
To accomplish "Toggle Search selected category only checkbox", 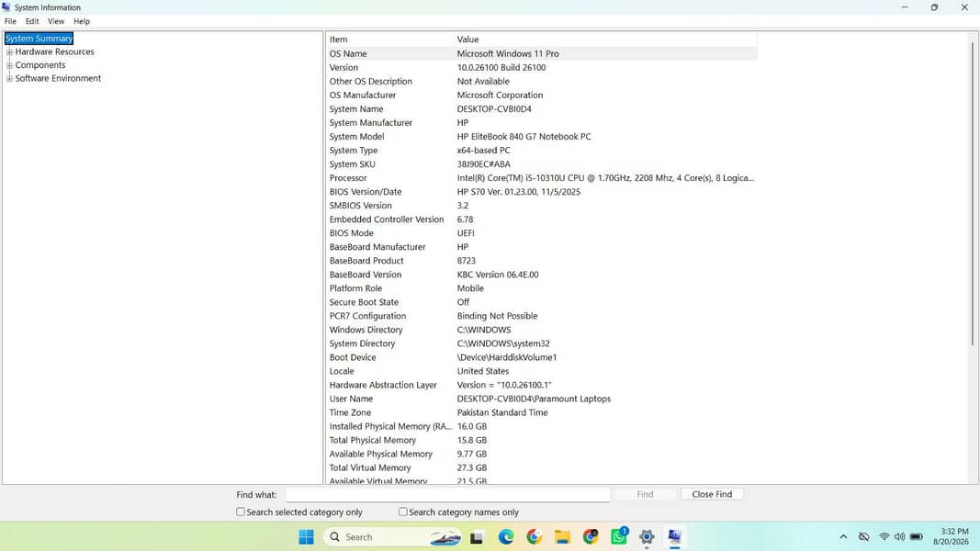I will (241, 512).
